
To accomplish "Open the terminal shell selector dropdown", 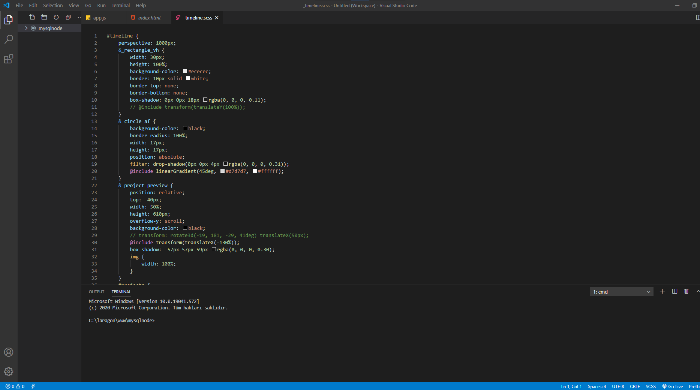I will click(621, 292).
